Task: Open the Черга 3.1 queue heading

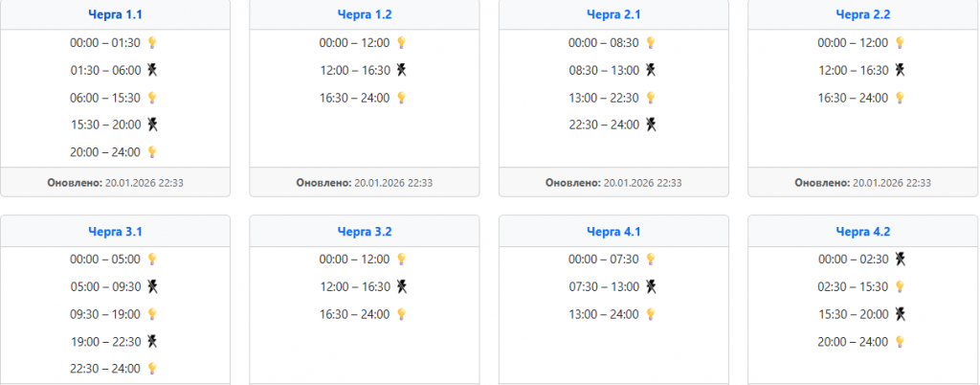Action: click(116, 231)
